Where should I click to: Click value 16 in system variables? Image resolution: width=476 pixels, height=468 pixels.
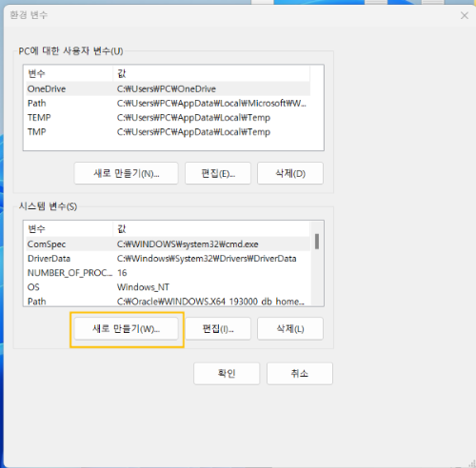122,273
